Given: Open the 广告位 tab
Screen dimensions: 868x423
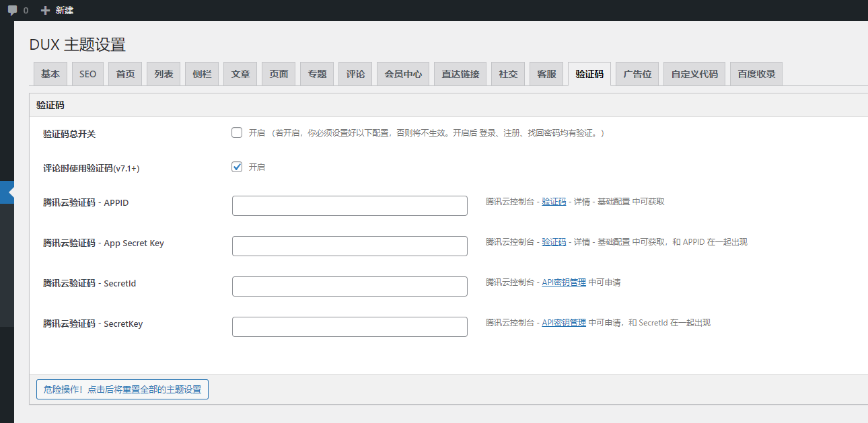Looking at the screenshot, I should (x=638, y=74).
